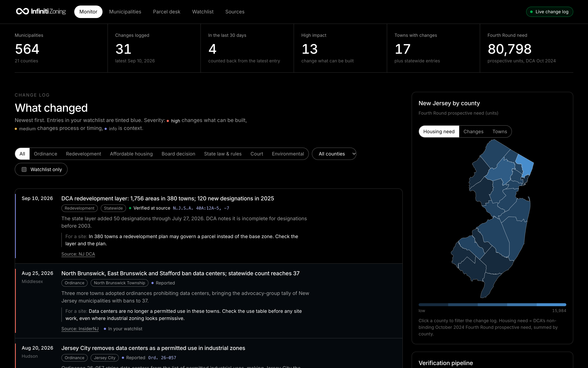
Task: Click the In your watchlist indicator
Action: coord(123,329)
